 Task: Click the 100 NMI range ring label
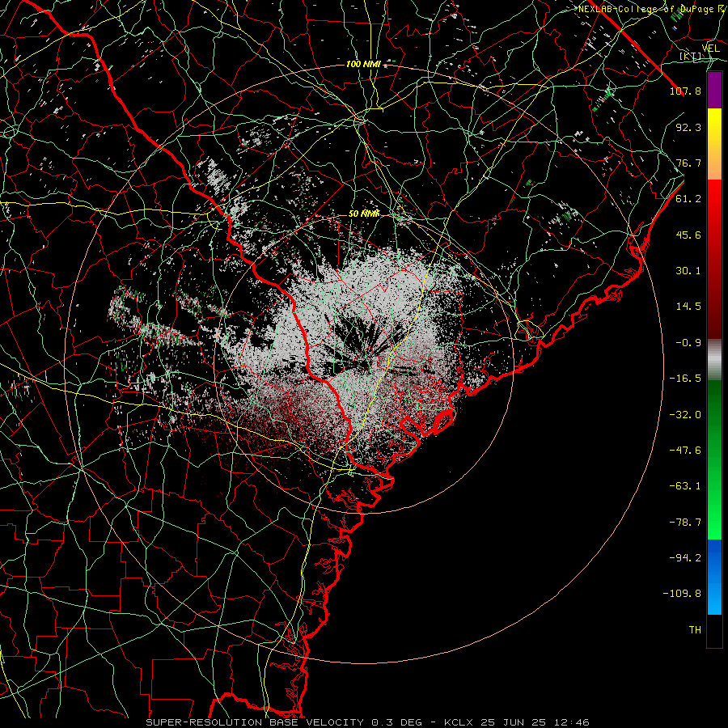[x=363, y=64]
